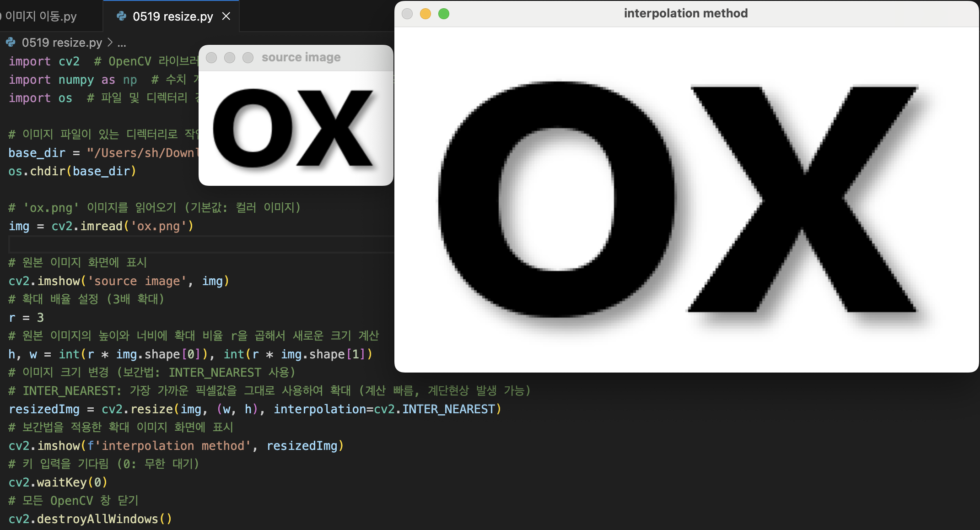
Task: Close the interpolation method window
Action: [x=407, y=14]
